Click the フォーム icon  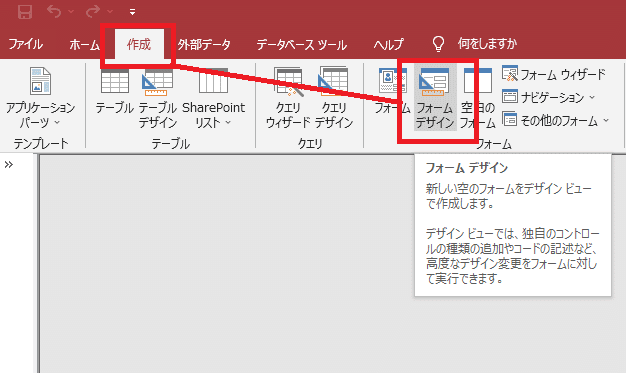392,82
